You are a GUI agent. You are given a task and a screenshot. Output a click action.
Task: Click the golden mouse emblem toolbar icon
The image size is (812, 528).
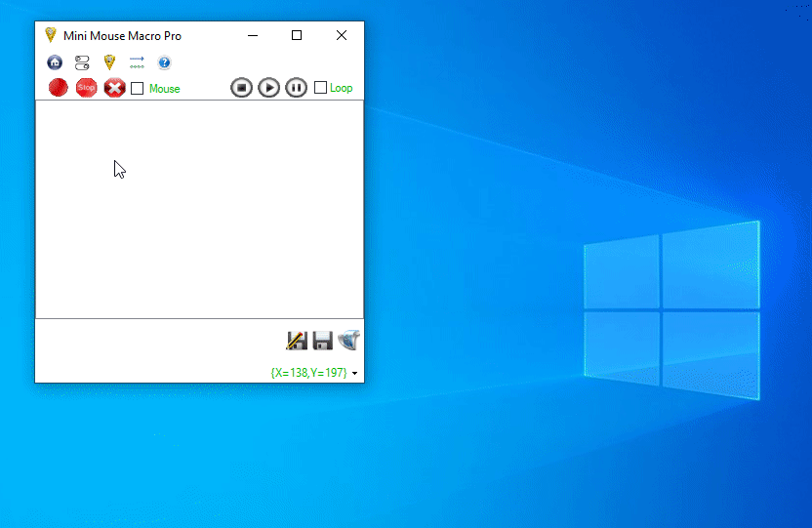pyautogui.click(x=109, y=62)
